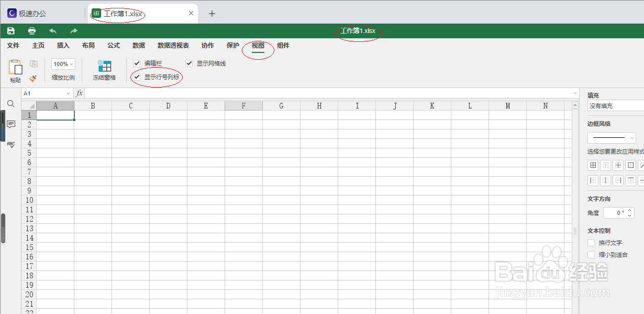The height and width of the screenshot is (314, 644).
Task: Uncheck the 显示行号列标 checkbox
Action: click(x=137, y=77)
